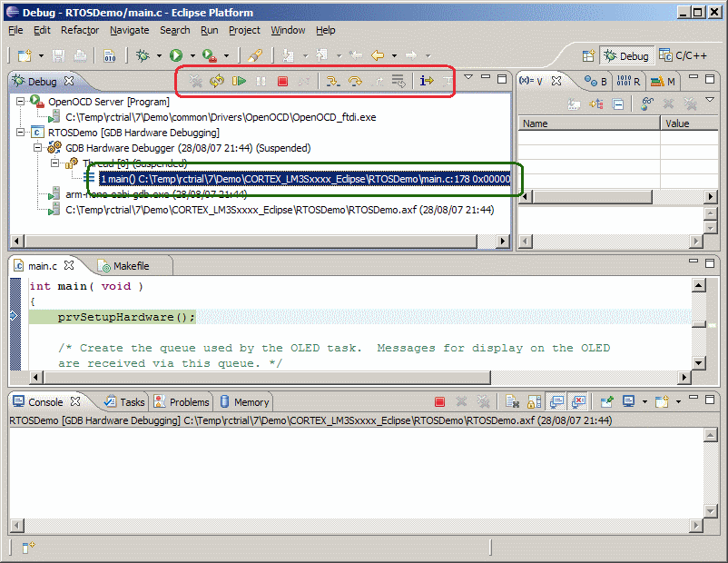Select the OpenOCD_ftdi.exe process entry
The image size is (728, 563).
(221, 117)
